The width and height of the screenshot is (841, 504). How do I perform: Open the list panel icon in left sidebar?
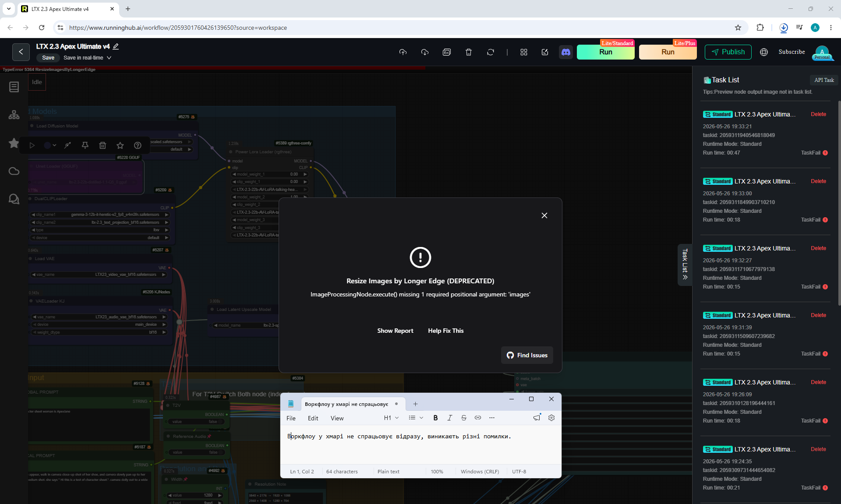[14, 87]
